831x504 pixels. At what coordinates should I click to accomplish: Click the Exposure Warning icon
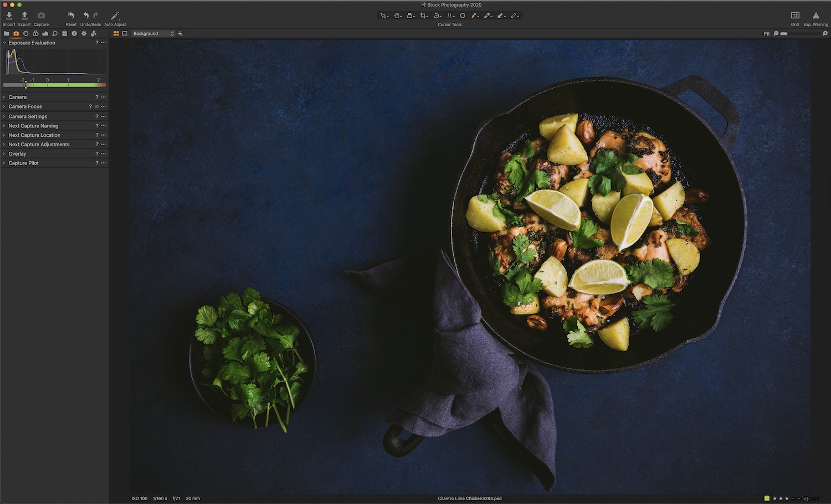(x=815, y=17)
